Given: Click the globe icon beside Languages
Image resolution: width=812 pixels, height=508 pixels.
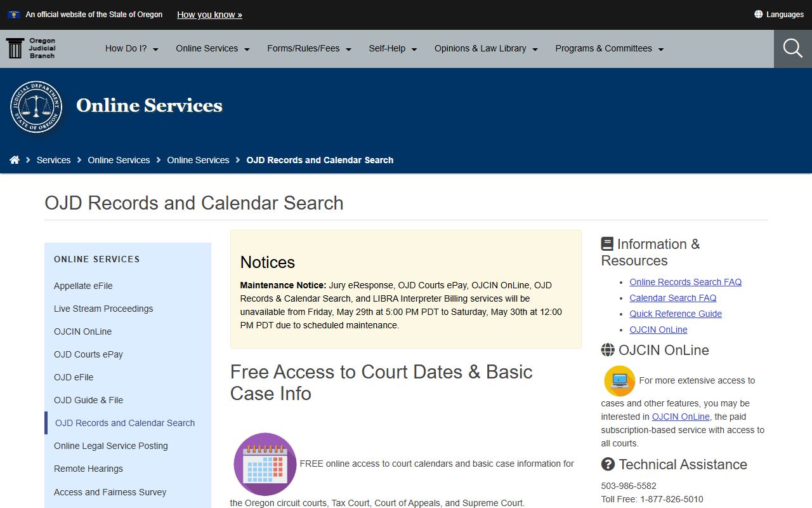Looking at the screenshot, I should coord(758,15).
